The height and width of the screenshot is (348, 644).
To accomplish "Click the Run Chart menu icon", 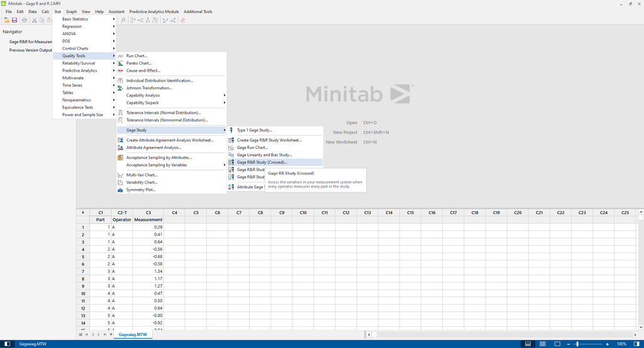I will pyautogui.click(x=120, y=56).
